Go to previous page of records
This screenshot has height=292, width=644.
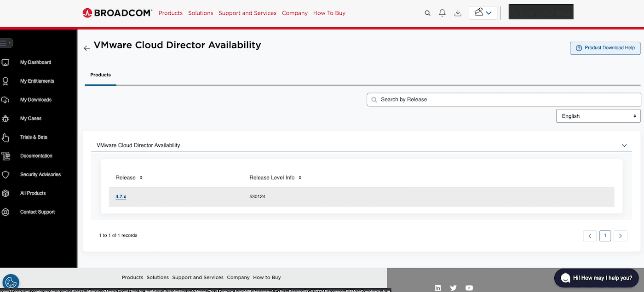pyautogui.click(x=590, y=236)
